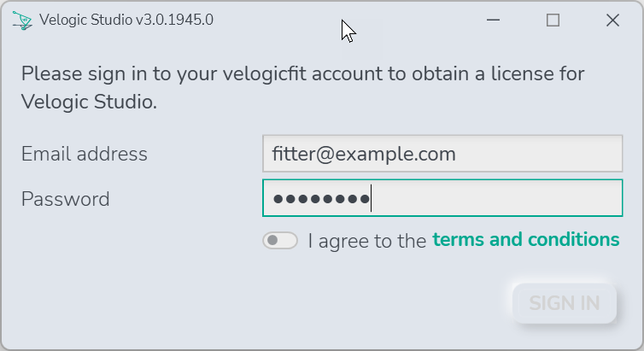Click the title text "Velogic Studio v3.0.1945.0"

click(x=126, y=20)
